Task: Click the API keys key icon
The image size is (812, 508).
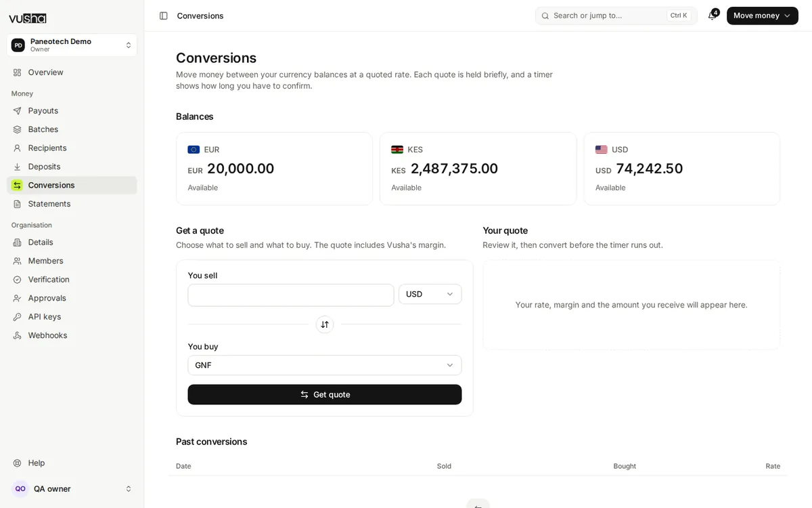Action: (x=17, y=317)
